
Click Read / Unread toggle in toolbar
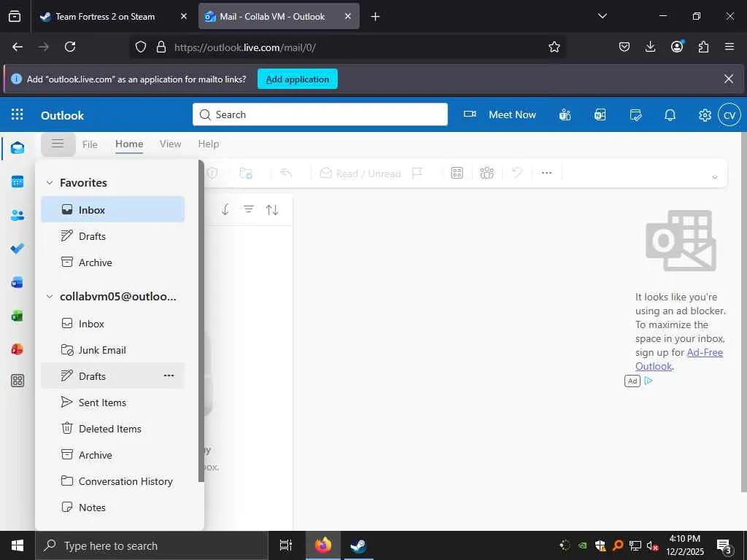tap(360, 174)
